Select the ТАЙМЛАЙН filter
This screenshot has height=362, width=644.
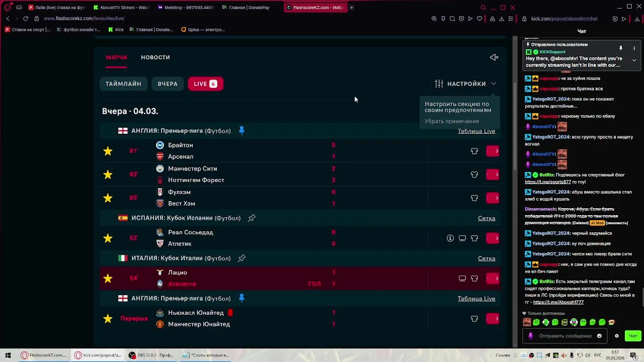click(123, 84)
